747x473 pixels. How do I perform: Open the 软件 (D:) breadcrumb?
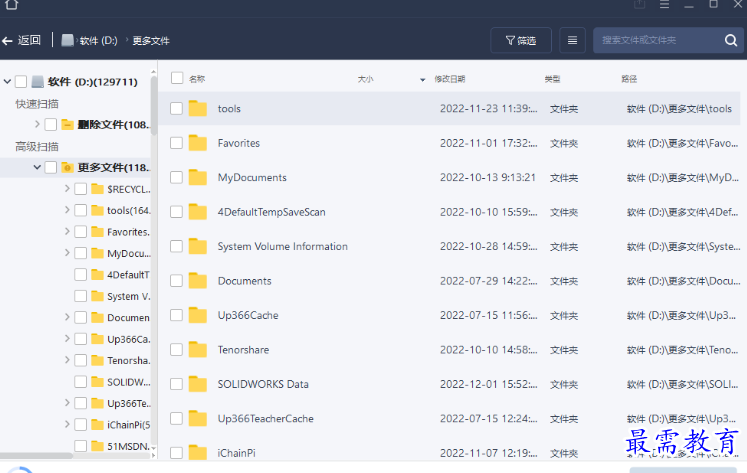[98, 40]
